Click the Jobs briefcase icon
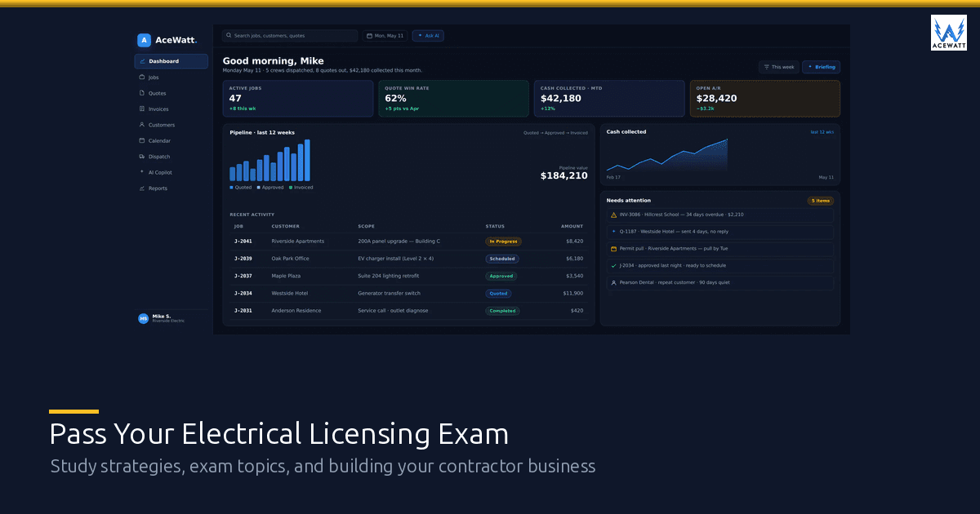The width and height of the screenshot is (980, 514). coord(142,78)
